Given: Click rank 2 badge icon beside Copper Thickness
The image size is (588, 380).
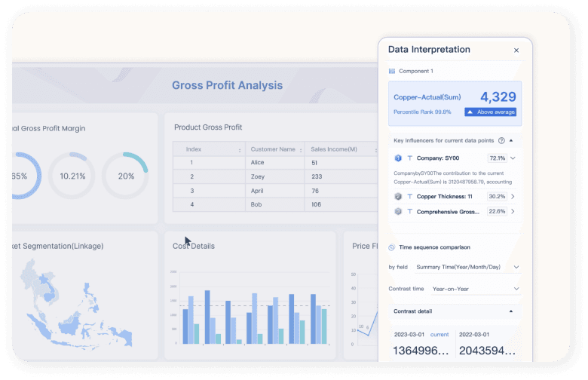Looking at the screenshot, I should (x=398, y=196).
